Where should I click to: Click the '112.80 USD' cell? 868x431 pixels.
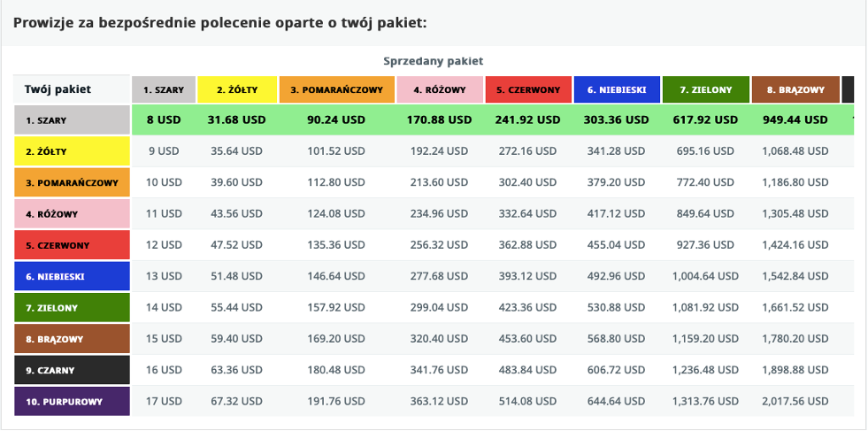(336, 182)
